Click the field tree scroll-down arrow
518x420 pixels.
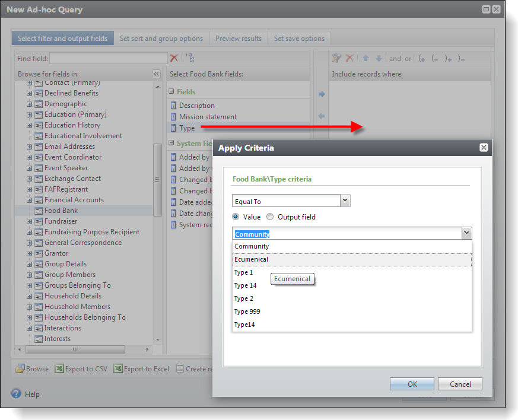pyautogui.click(x=158, y=340)
